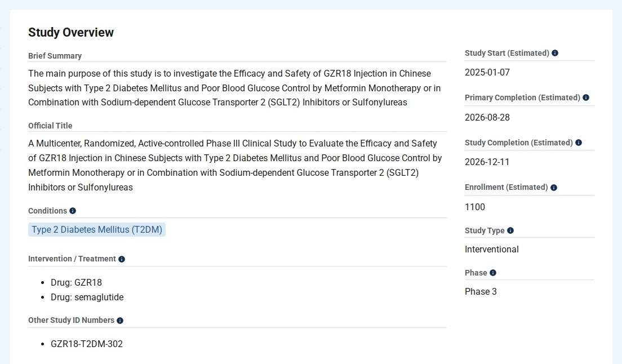Show the Study Type info tooltip icon
This screenshot has height=364, width=622.
click(510, 230)
